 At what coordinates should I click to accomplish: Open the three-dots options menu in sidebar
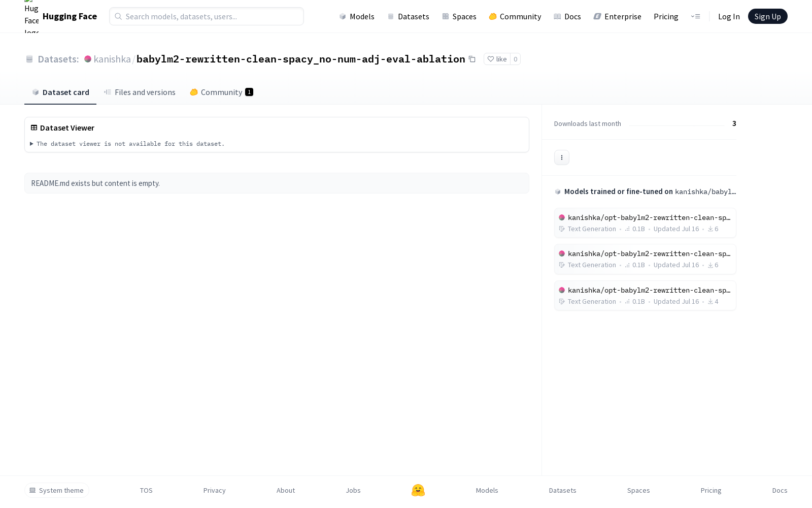562,157
